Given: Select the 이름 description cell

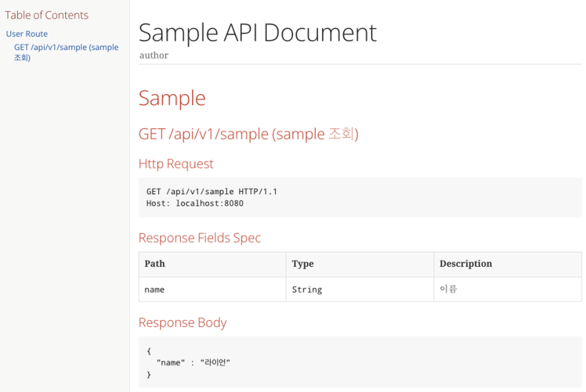Looking at the screenshot, I should tap(507, 289).
